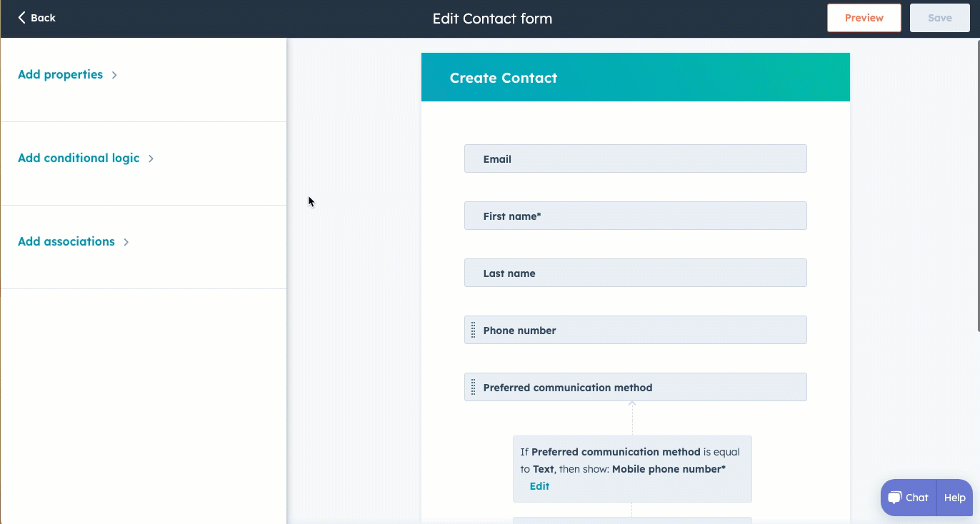Select the Last name input field
Image resolution: width=980 pixels, height=524 pixels.
(x=635, y=273)
